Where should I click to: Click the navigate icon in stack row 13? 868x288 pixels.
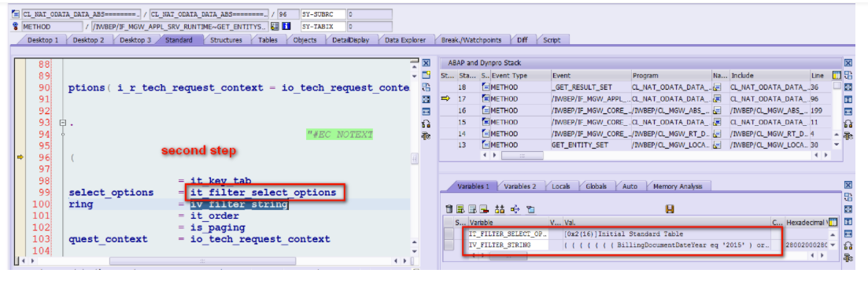(x=717, y=145)
